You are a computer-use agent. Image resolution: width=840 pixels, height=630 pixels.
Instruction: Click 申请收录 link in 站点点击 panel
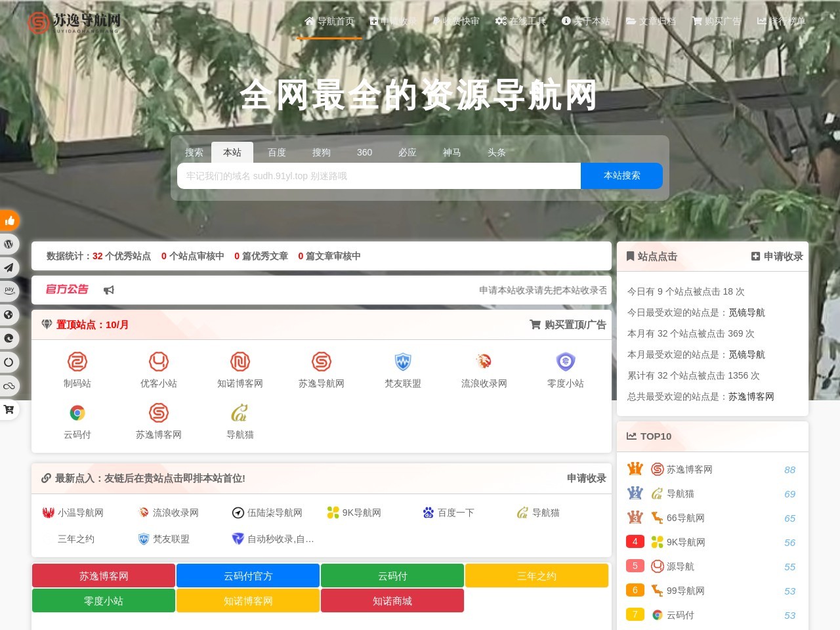point(777,257)
